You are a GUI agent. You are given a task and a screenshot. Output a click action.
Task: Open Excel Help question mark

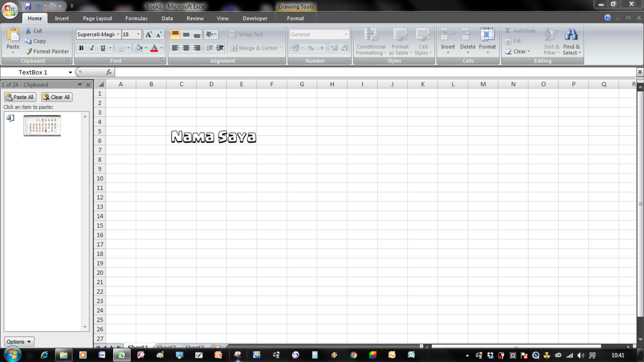(x=607, y=18)
